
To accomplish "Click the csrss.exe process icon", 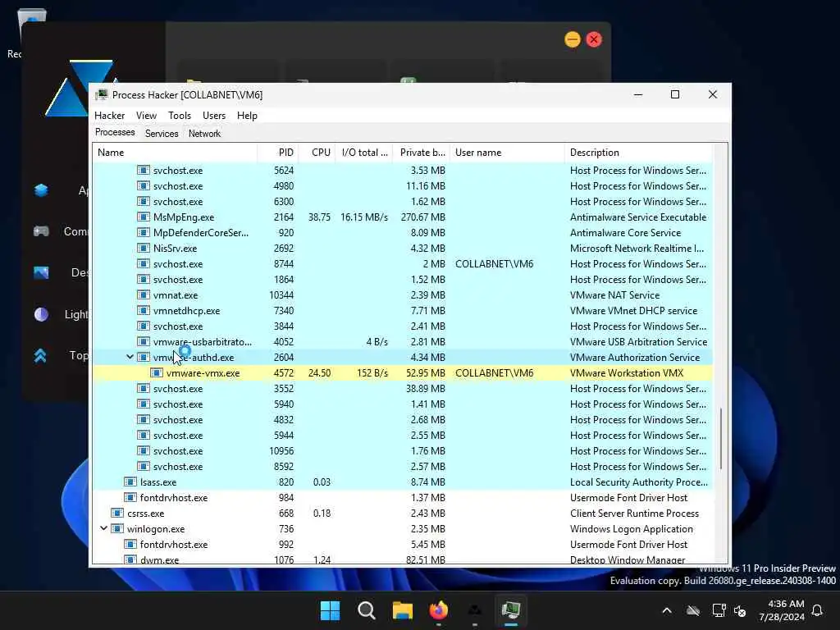I will (x=116, y=513).
